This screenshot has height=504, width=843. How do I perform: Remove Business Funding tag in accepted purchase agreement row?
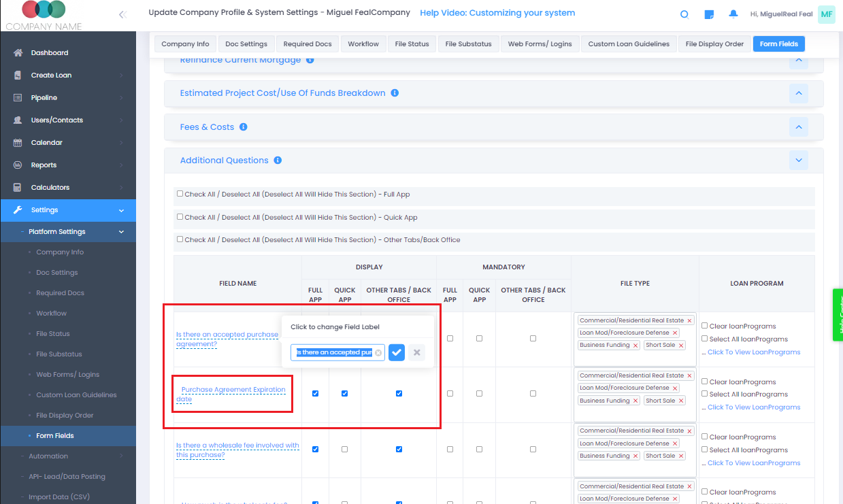635,346
